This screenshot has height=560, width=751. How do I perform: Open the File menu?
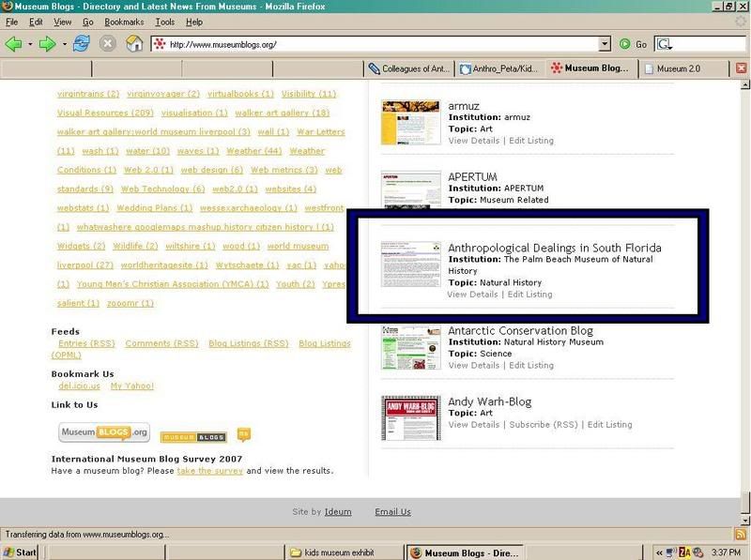coord(11,22)
